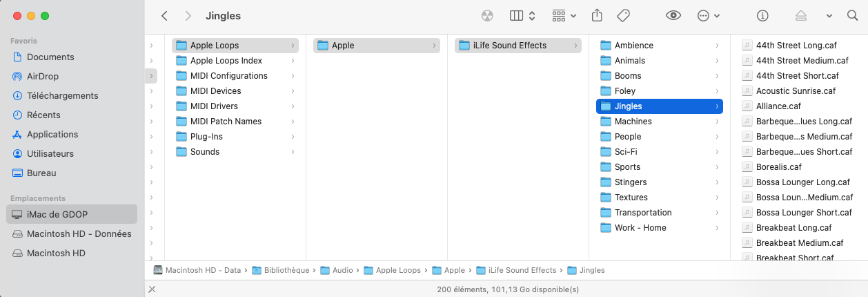The width and height of the screenshot is (868, 297).
Task: Open Utilisateurs in sidebar
Action: pyautogui.click(x=72, y=154)
